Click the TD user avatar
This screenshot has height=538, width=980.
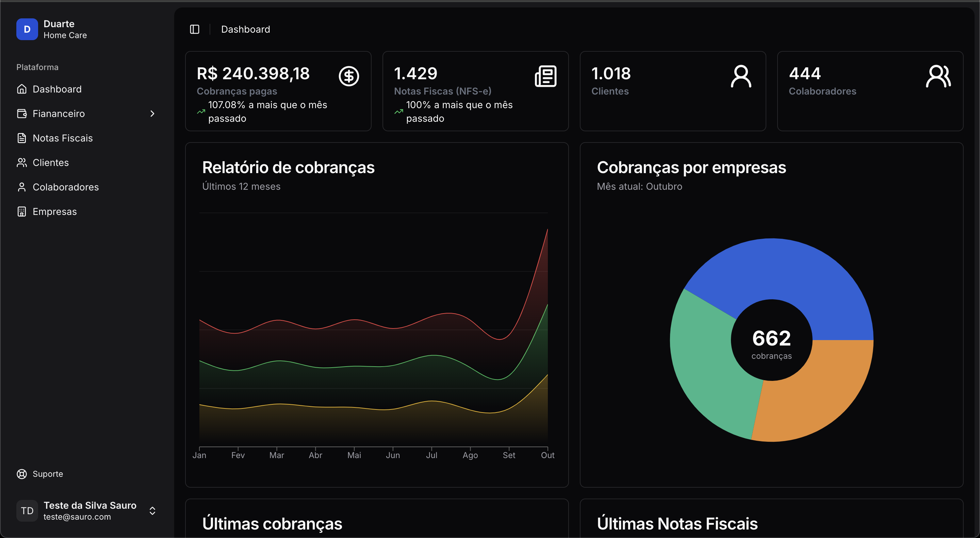(27, 511)
